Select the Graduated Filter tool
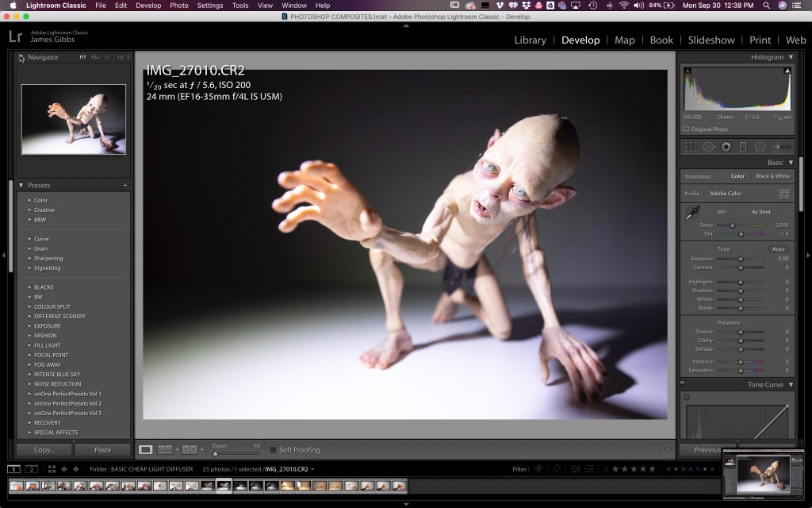812x508 pixels. coord(742,147)
